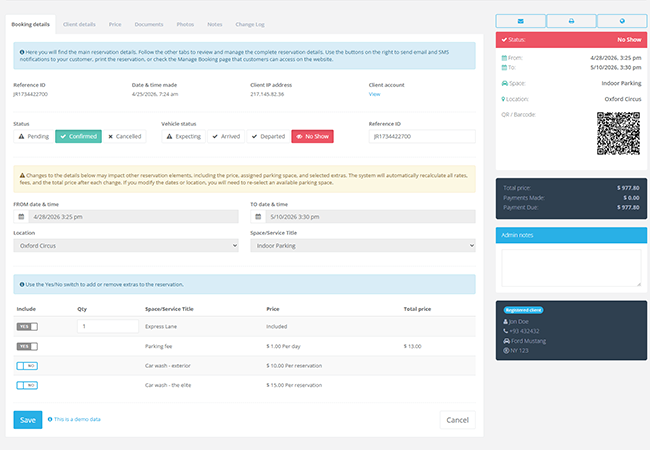This screenshot has height=450, width=650.
Task: Open the Photos tab
Action: 185,24
